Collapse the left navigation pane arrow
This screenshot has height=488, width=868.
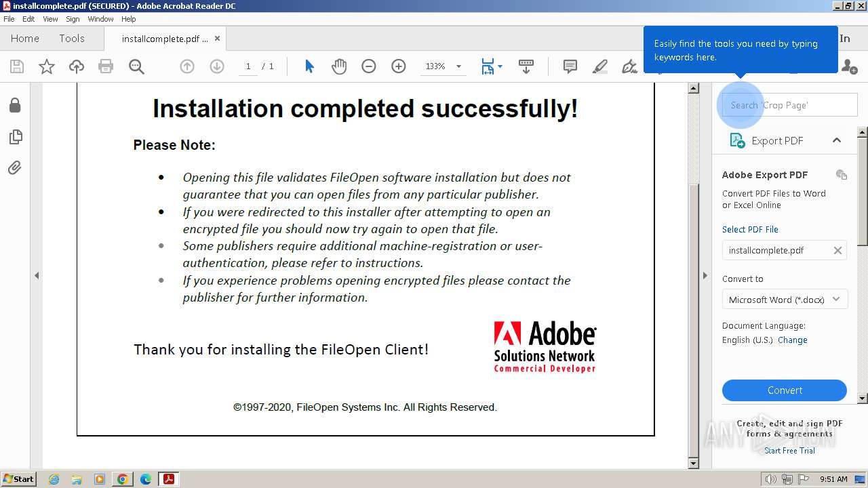tap(37, 276)
